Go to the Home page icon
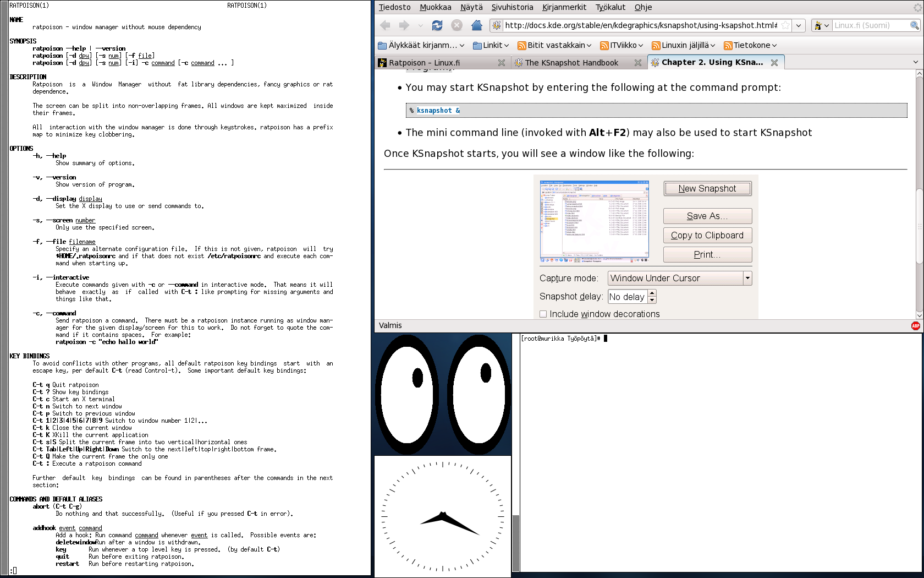 coord(477,25)
